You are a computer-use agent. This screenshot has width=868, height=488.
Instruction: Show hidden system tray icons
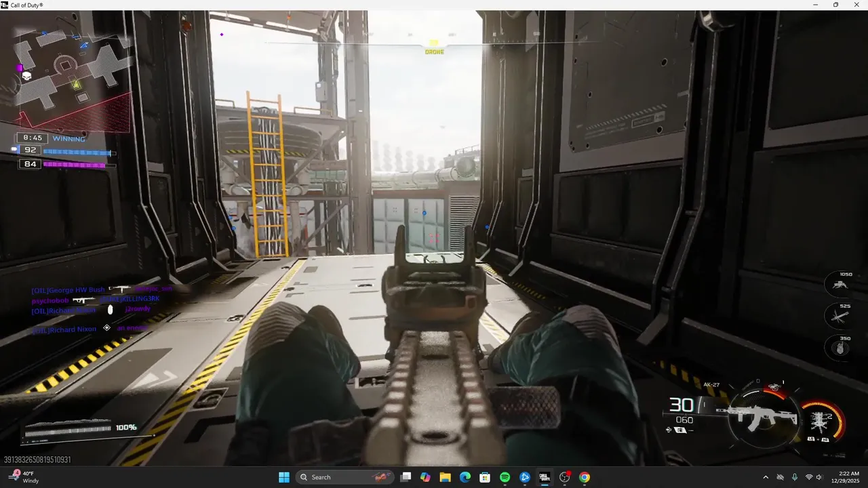[766, 477]
